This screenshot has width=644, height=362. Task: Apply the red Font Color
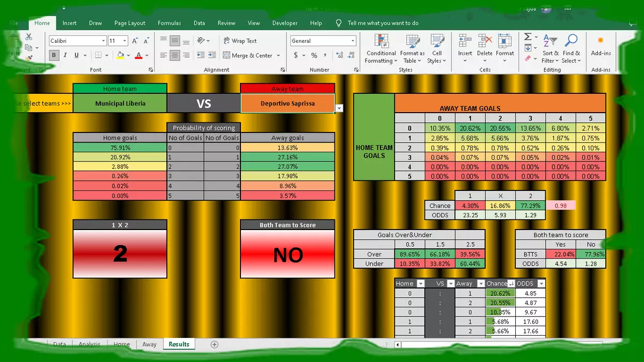tap(138, 55)
